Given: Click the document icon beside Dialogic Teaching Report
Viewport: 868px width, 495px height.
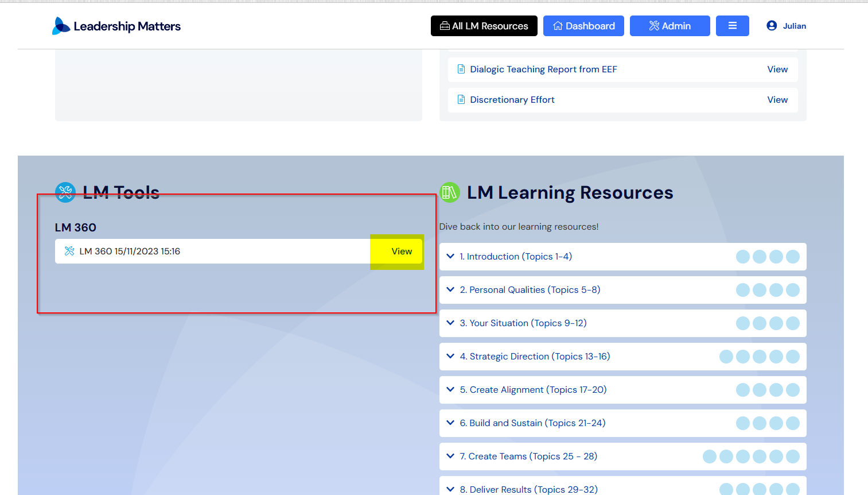Looking at the screenshot, I should point(461,69).
